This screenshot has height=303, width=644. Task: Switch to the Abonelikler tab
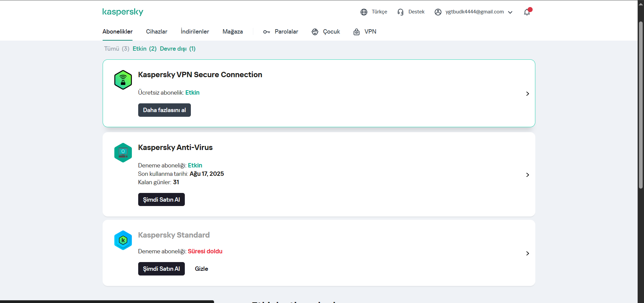(117, 32)
